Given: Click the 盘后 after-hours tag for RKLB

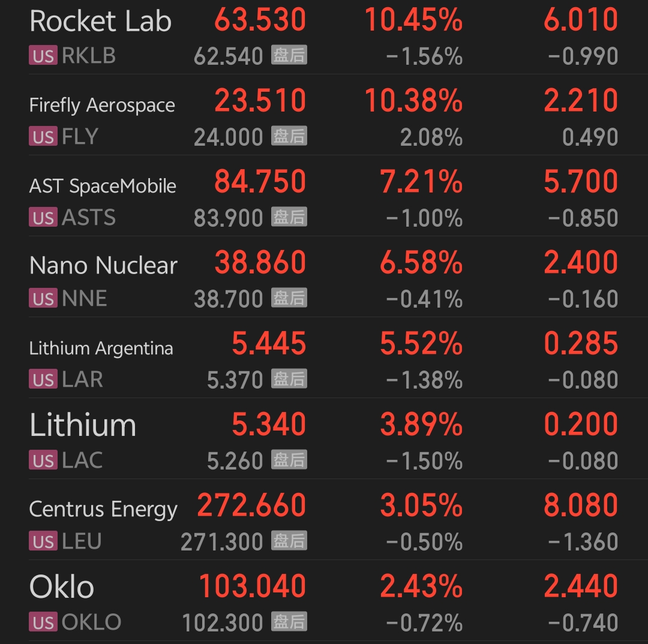Looking at the screenshot, I should (x=289, y=55).
